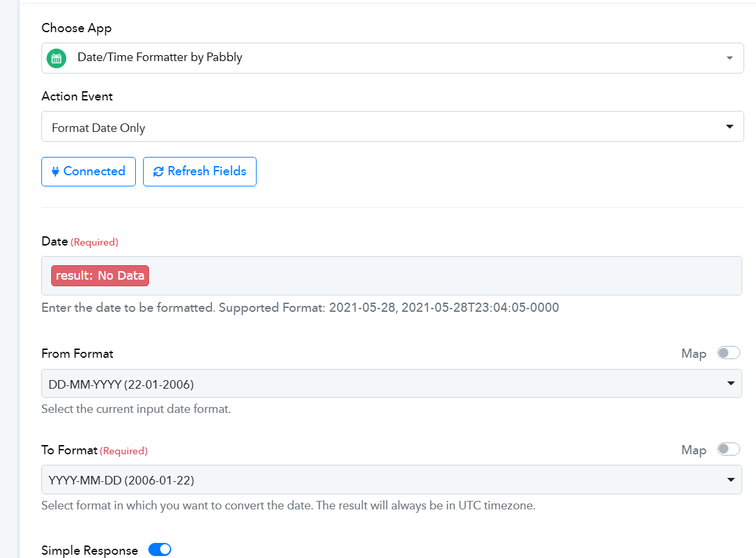
Task: Open the To Format dropdown
Action: click(x=392, y=480)
